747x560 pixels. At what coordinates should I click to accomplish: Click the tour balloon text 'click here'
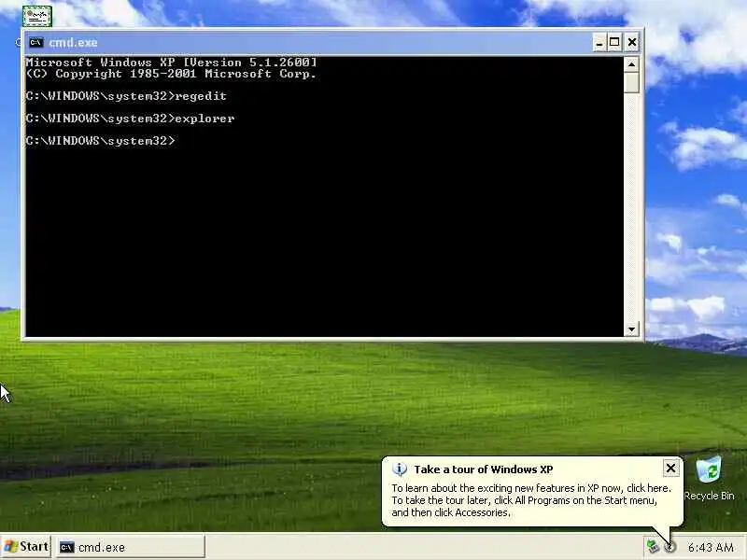pyautogui.click(x=647, y=488)
